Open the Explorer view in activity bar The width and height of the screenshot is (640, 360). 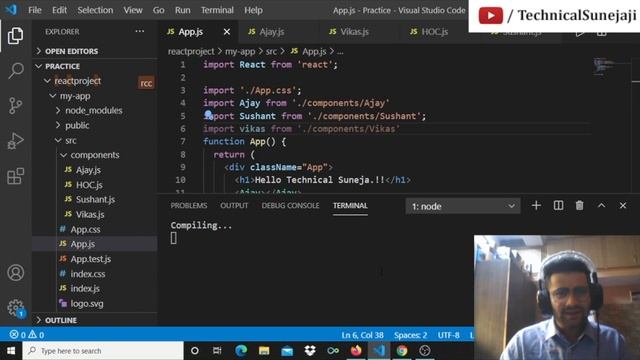point(16,36)
